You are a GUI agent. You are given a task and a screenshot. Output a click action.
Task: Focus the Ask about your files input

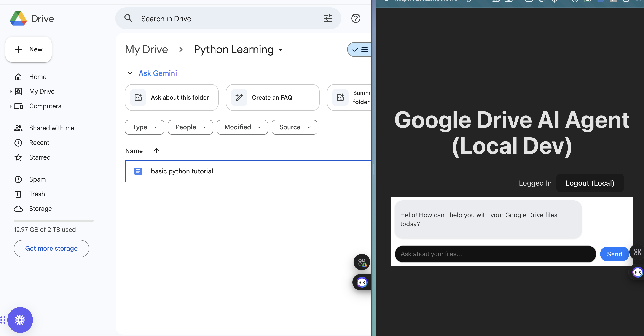tap(495, 254)
